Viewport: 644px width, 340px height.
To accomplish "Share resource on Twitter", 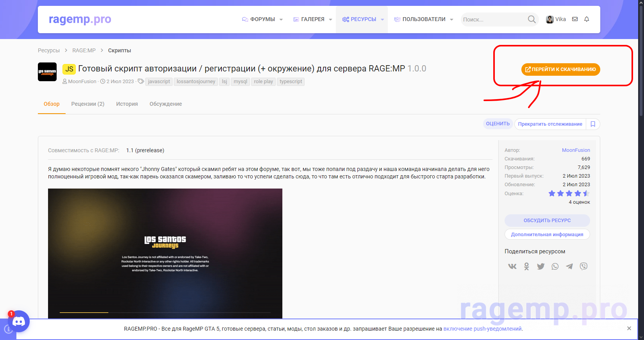I will click(x=541, y=266).
